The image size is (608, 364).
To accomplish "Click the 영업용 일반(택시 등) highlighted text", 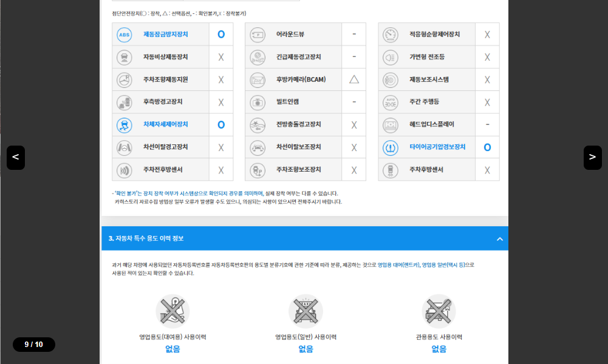I will click(x=443, y=265).
